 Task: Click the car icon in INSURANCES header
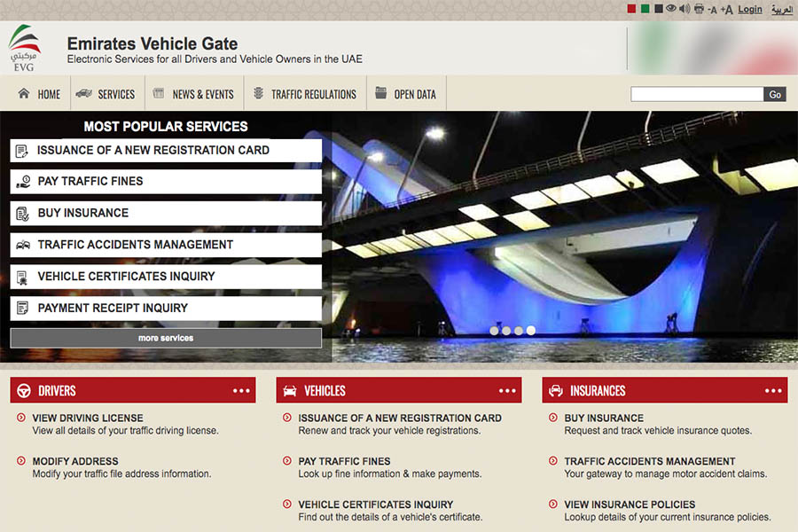[556, 390]
